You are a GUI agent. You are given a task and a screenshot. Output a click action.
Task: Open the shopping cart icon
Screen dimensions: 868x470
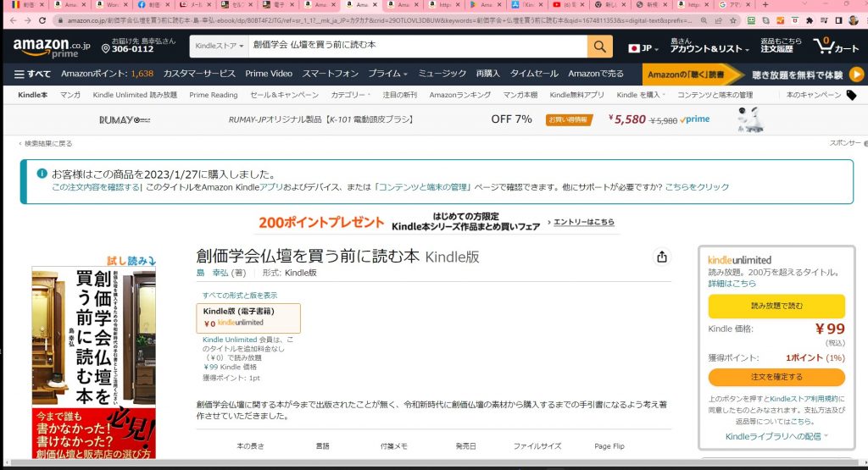pos(835,47)
